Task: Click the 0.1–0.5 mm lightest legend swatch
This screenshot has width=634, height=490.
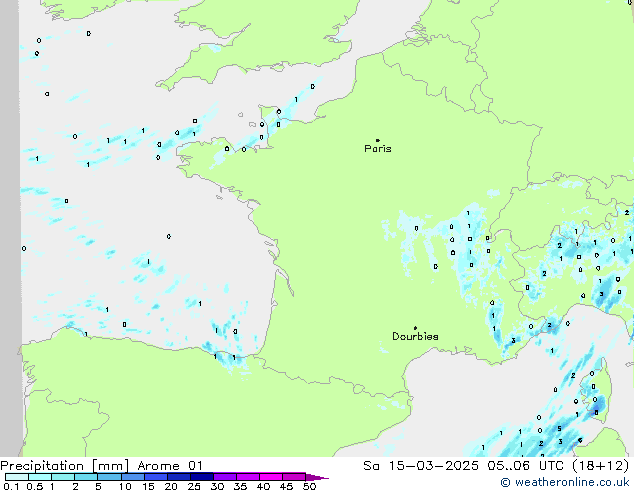Action: [x=17, y=477]
